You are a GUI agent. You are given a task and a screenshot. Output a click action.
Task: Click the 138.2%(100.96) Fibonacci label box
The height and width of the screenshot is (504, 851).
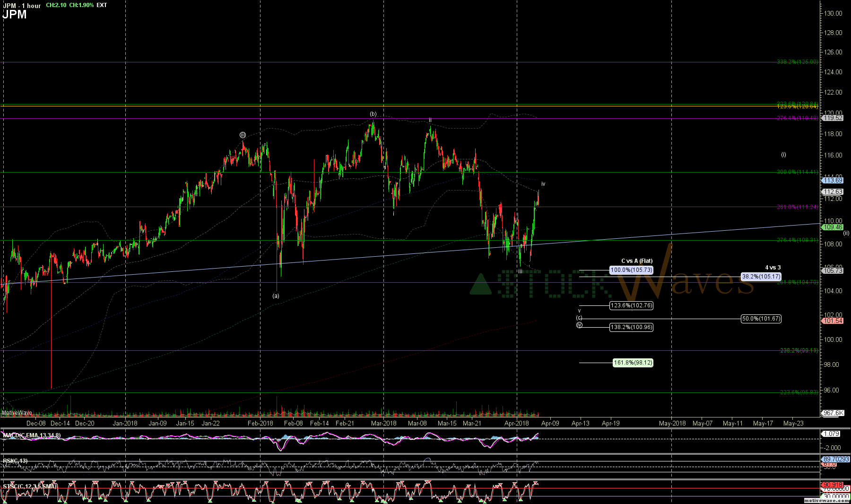click(631, 327)
